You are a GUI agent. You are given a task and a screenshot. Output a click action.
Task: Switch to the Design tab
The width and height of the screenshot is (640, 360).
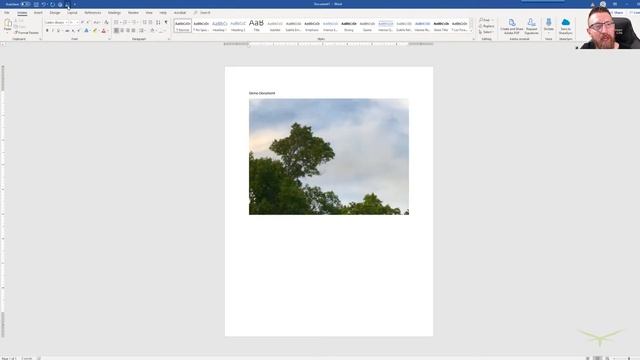pos(55,13)
